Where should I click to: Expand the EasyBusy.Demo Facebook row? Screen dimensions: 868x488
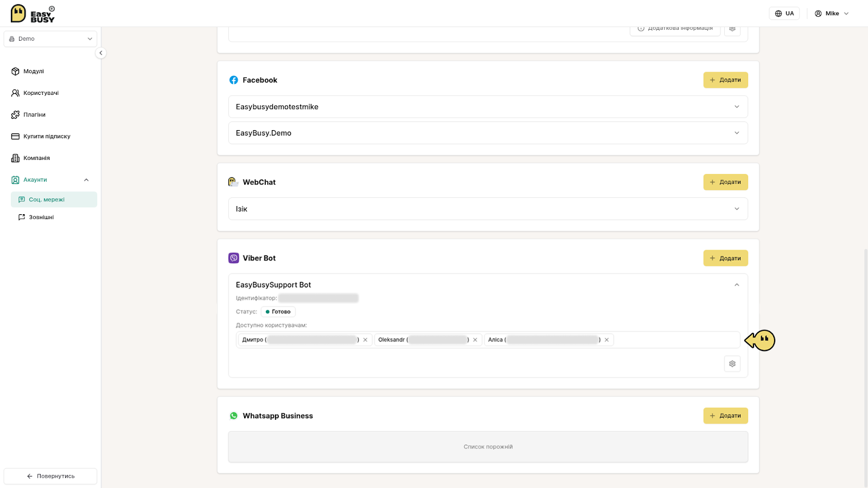[488, 133]
